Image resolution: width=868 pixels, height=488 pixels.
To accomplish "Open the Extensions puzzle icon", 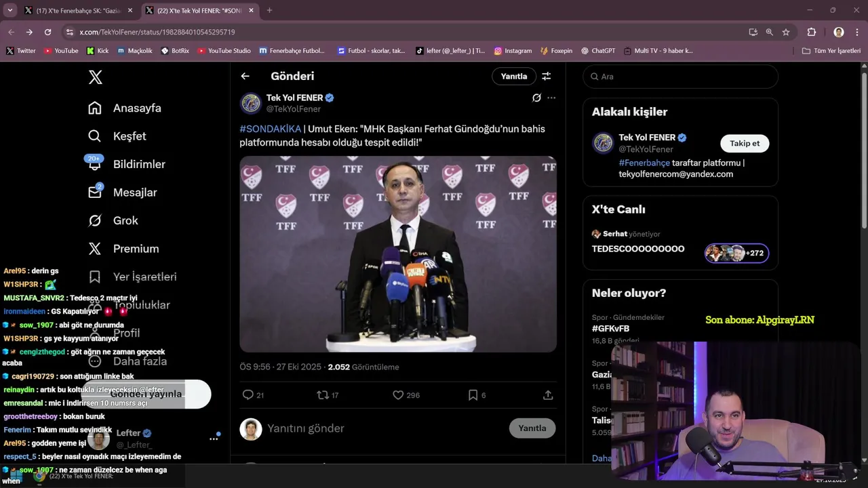I will [x=812, y=32].
